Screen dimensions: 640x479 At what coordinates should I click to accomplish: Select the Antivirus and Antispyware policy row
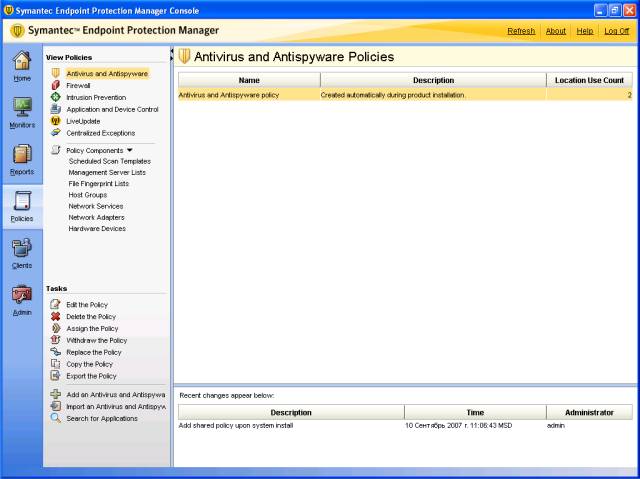point(405,95)
